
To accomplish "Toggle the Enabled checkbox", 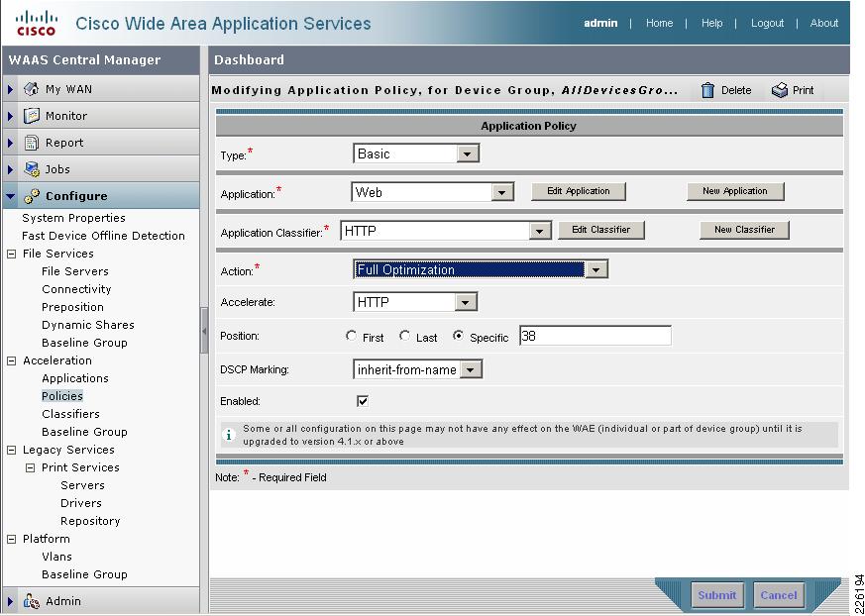I will [363, 401].
